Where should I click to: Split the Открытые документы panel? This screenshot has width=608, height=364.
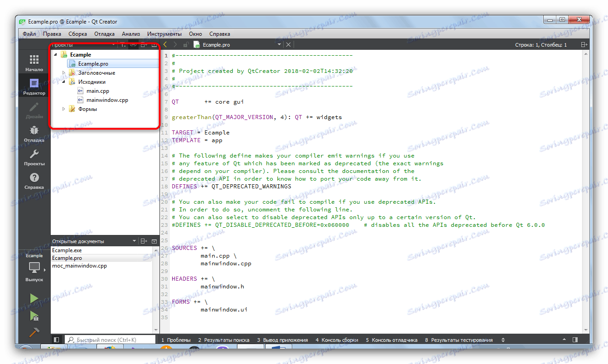click(144, 241)
